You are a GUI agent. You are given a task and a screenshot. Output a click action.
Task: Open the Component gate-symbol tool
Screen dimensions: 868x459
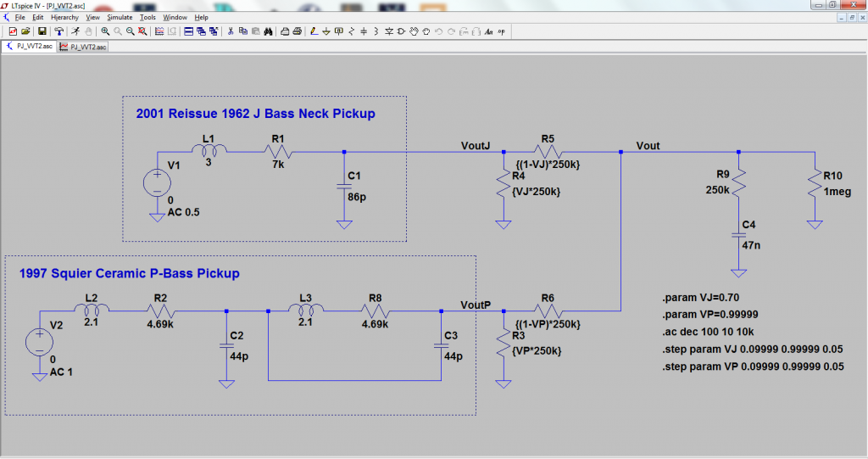pos(401,31)
